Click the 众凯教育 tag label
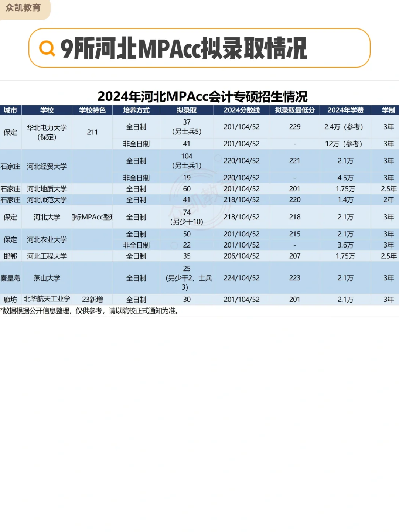 click(x=23, y=8)
